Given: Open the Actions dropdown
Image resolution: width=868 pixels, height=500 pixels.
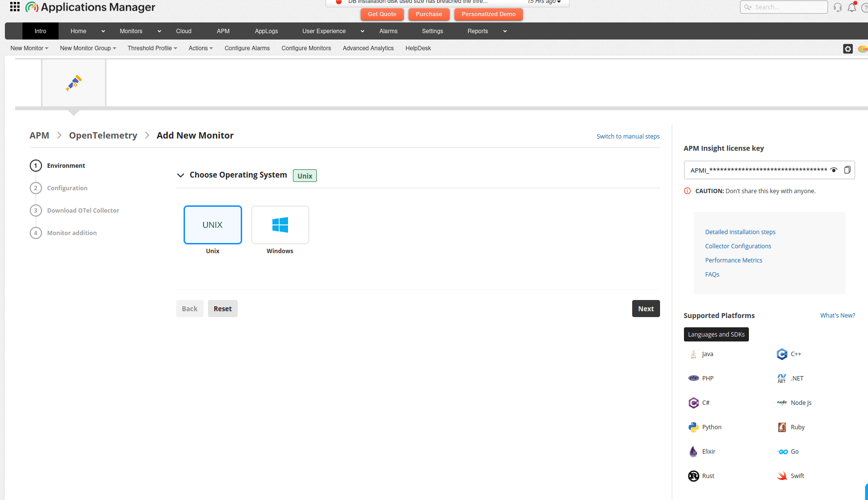Looking at the screenshot, I should (201, 48).
